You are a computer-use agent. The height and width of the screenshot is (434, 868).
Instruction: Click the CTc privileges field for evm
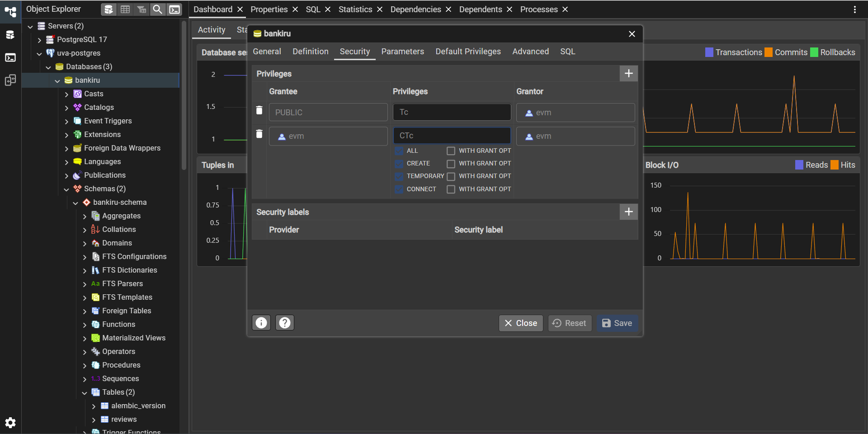tap(452, 136)
